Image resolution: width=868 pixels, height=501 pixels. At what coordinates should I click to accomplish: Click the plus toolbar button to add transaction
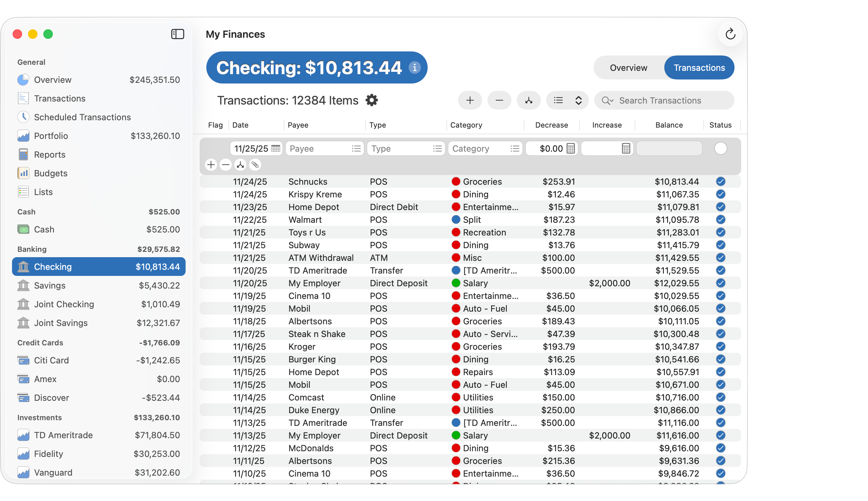[x=470, y=101]
